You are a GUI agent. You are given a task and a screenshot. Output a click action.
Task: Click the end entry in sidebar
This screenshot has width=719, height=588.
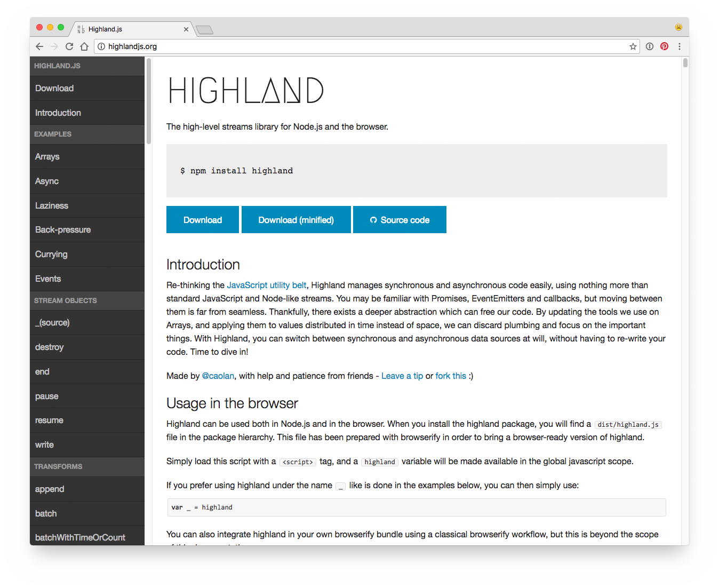coord(87,372)
